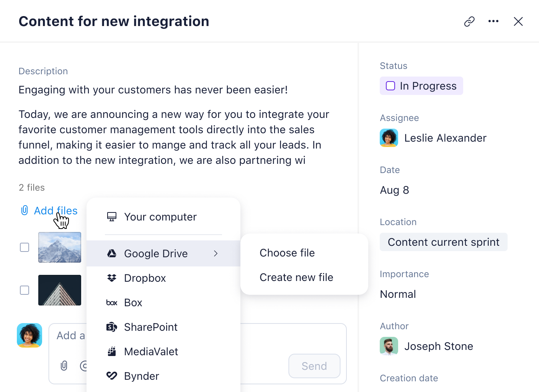This screenshot has height=392, width=539.
Task: Click the paperclip attach icon in comment box
Action: point(64,366)
